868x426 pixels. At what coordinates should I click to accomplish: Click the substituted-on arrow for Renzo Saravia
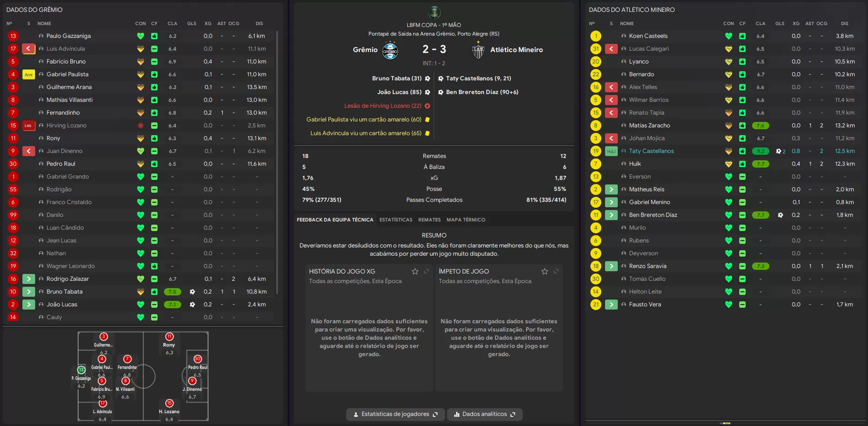click(x=611, y=266)
